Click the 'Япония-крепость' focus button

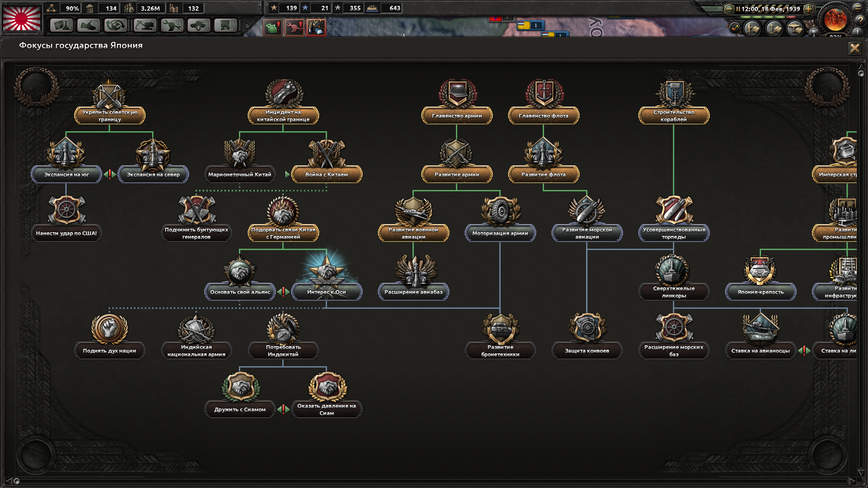(x=761, y=292)
